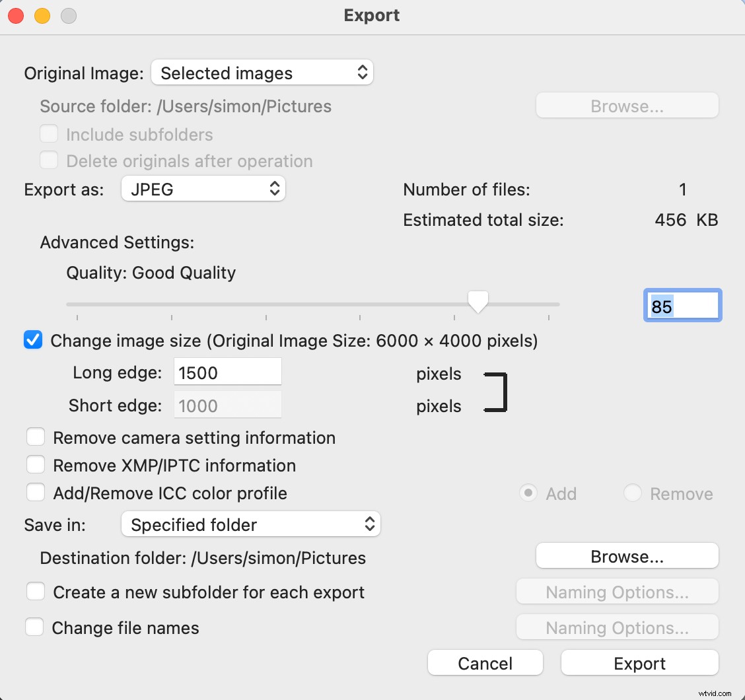Click the quality slider handle
Viewport: 745px width, 700px height.
[478, 302]
